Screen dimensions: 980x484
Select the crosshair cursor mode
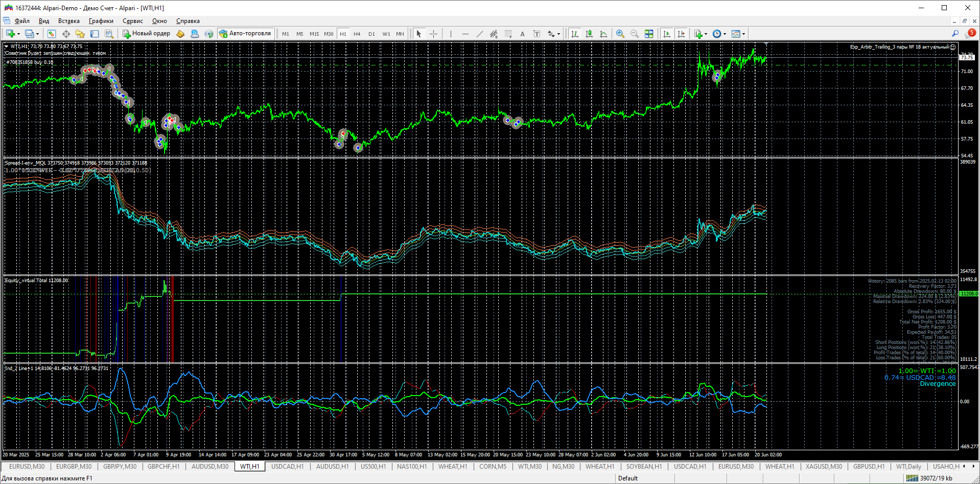tap(433, 34)
